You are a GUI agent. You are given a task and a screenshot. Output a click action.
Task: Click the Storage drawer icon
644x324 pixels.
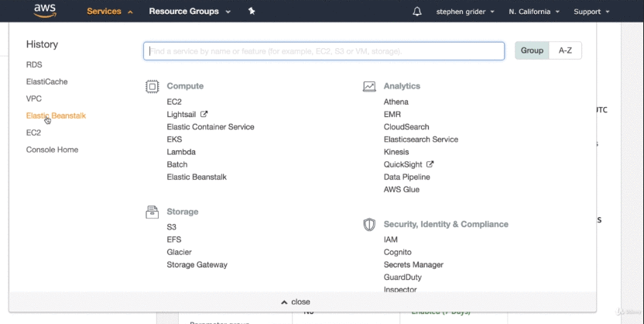pyautogui.click(x=152, y=212)
